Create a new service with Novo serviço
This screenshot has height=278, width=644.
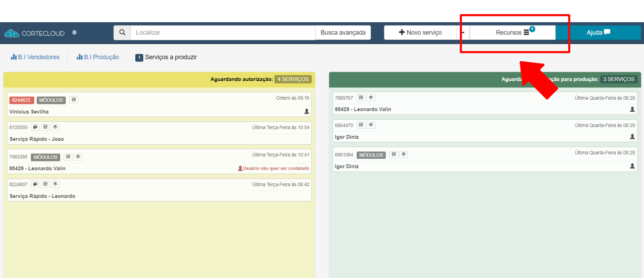[x=420, y=33]
